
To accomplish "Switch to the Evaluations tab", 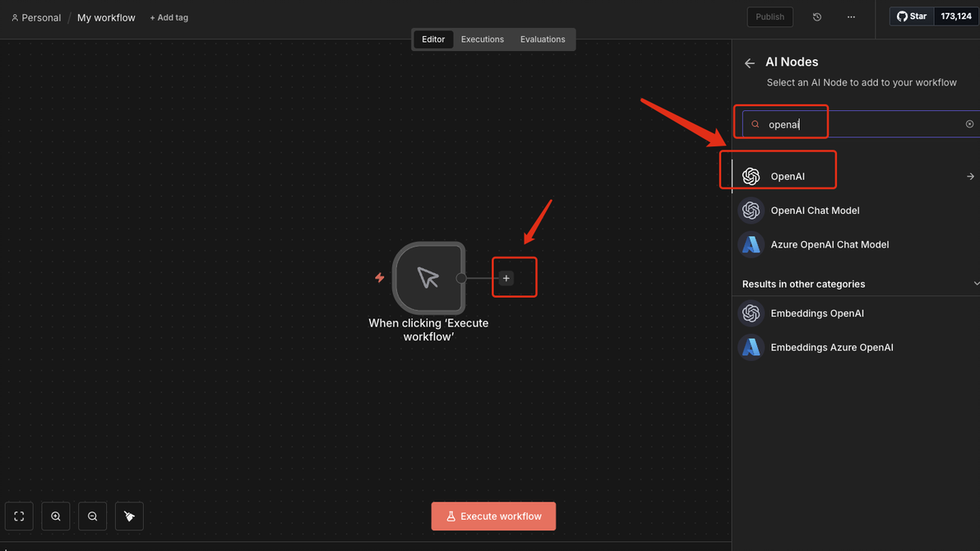I will 543,39.
